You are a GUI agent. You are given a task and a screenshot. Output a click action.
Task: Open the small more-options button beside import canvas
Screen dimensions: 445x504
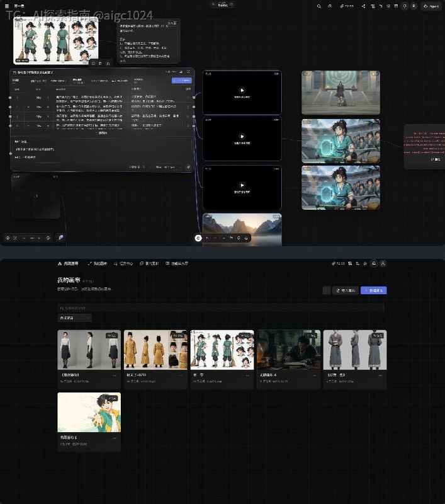coord(327,290)
